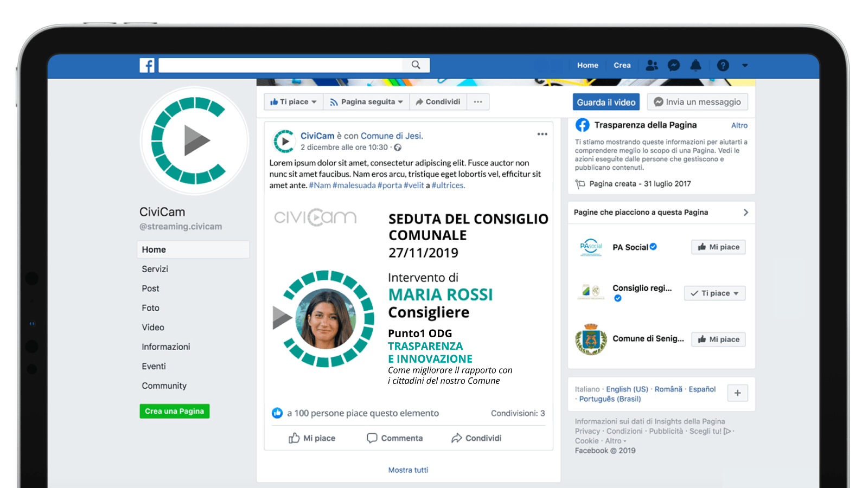
Task: Click Crea una Pagina green button
Action: 174,411
